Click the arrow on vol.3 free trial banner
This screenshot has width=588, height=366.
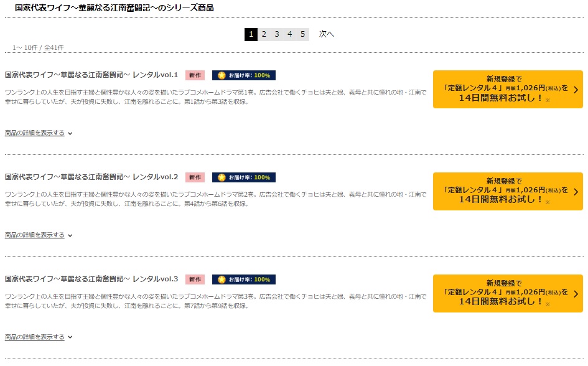point(576,294)
